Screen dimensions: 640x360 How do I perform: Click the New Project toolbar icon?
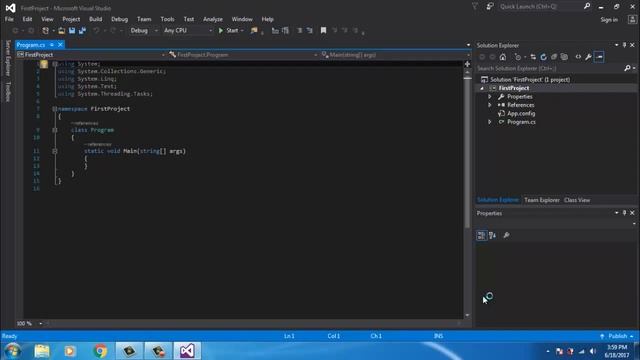46,31
